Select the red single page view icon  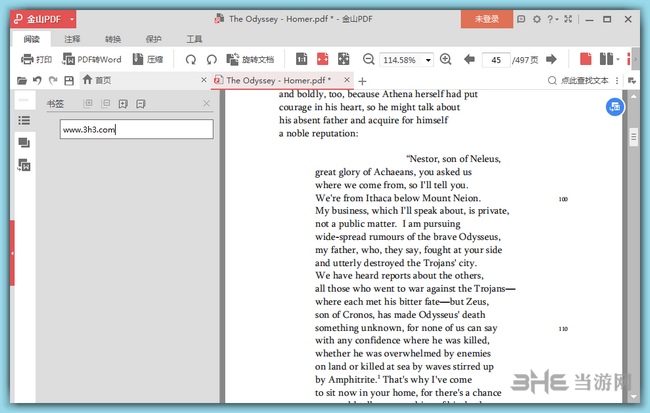(x=586, y=59)
